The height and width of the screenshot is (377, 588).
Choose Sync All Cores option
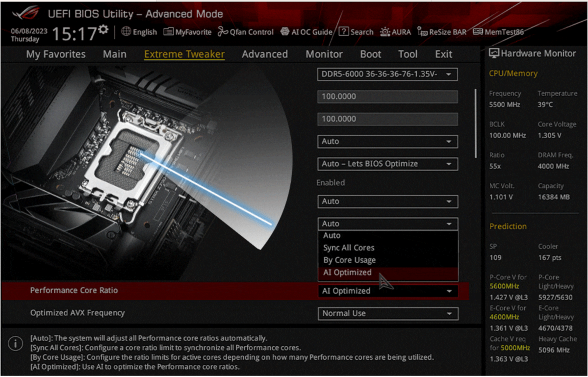click(388, 248)
